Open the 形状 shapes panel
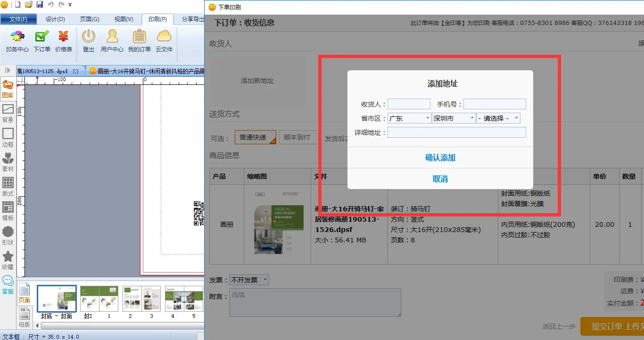 (x=8, y=236)
